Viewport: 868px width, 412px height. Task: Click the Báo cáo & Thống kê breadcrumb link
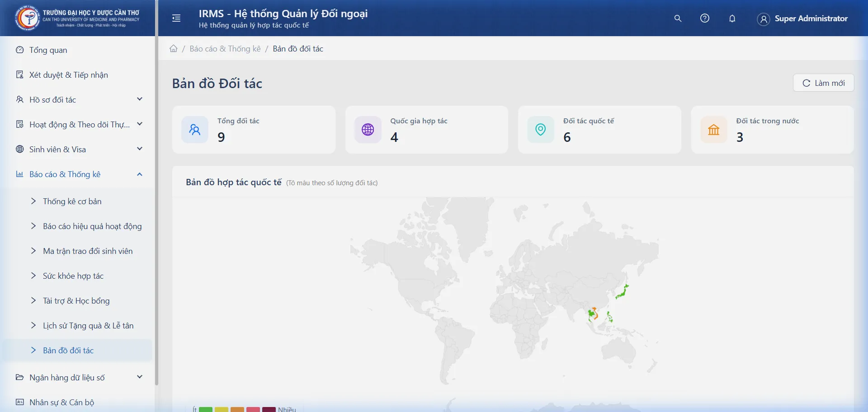[x=225, y=49]
